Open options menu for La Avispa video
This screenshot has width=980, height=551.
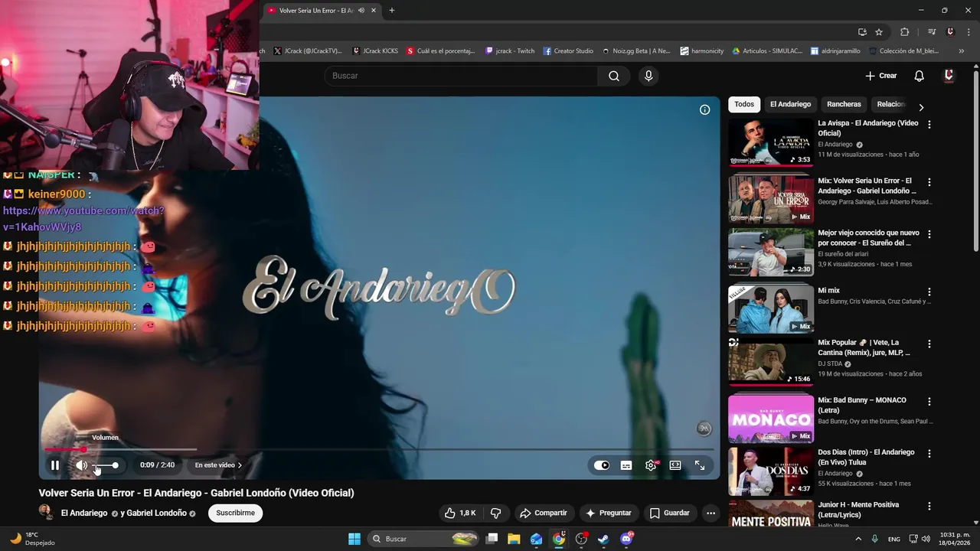[x=929, y=124]
